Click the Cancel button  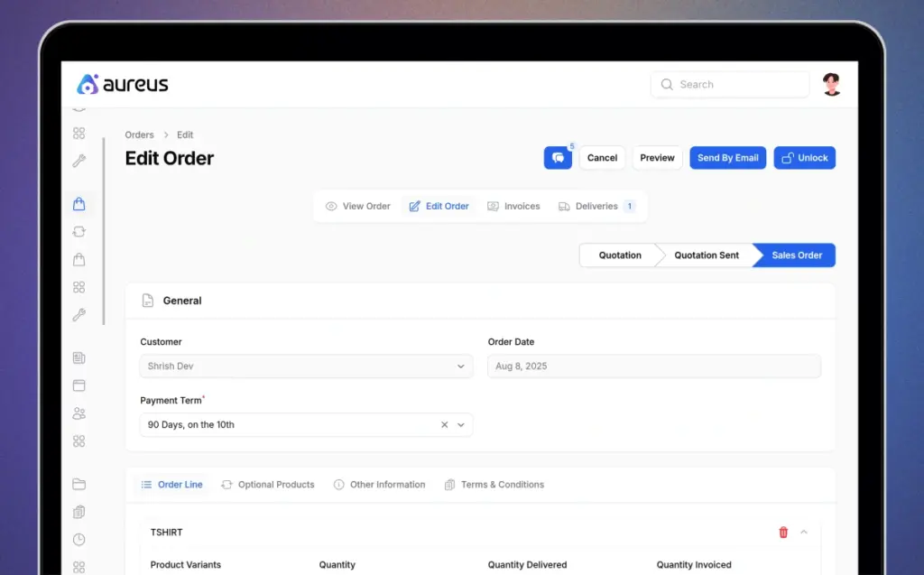(602, 158)
